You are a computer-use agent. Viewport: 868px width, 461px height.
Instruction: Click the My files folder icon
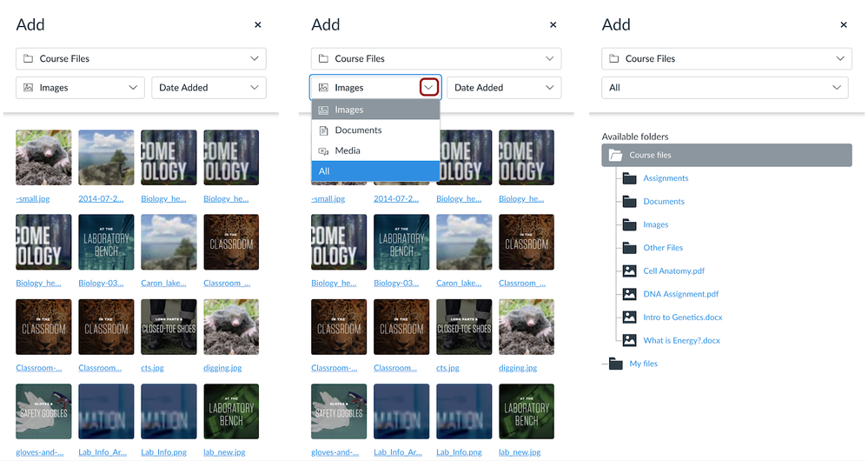[x=615, y=364]
